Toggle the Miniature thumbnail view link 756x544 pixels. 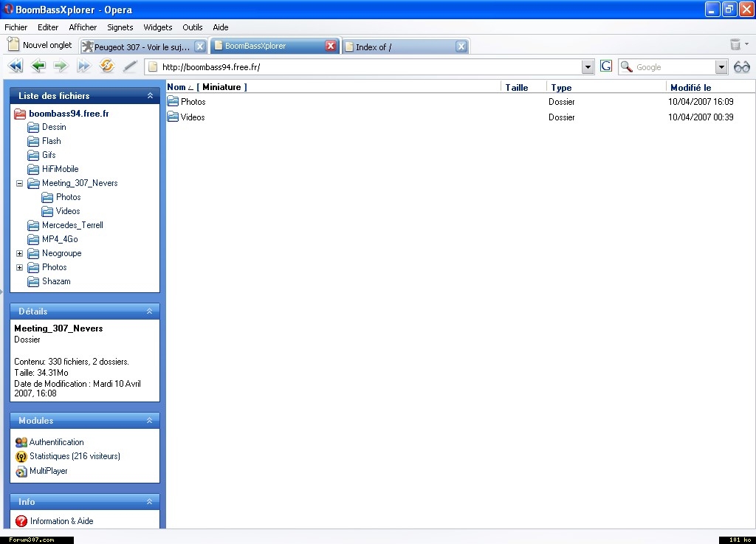[221, 87]
